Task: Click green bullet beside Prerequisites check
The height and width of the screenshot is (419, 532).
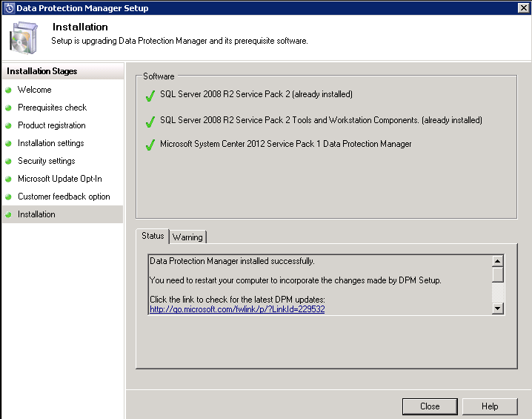Action: [x=9, y=108]
